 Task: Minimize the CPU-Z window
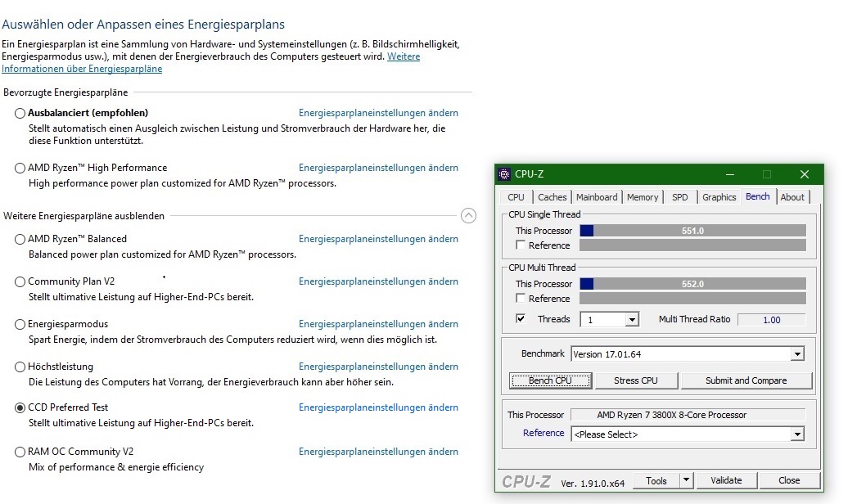[729, 174]
